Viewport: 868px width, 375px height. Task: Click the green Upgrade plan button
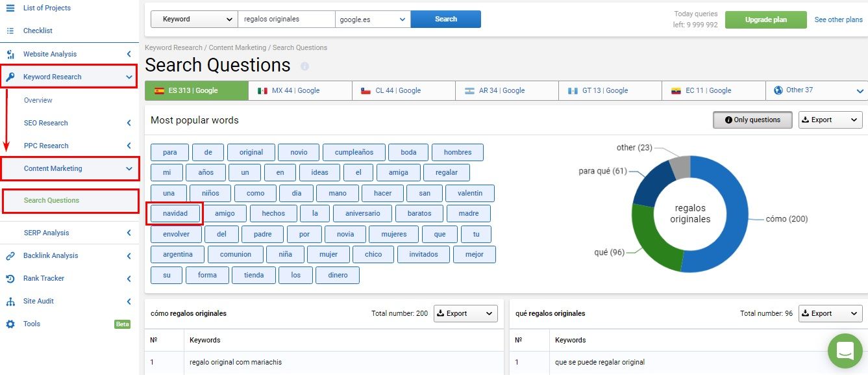(x=765, y=19)
